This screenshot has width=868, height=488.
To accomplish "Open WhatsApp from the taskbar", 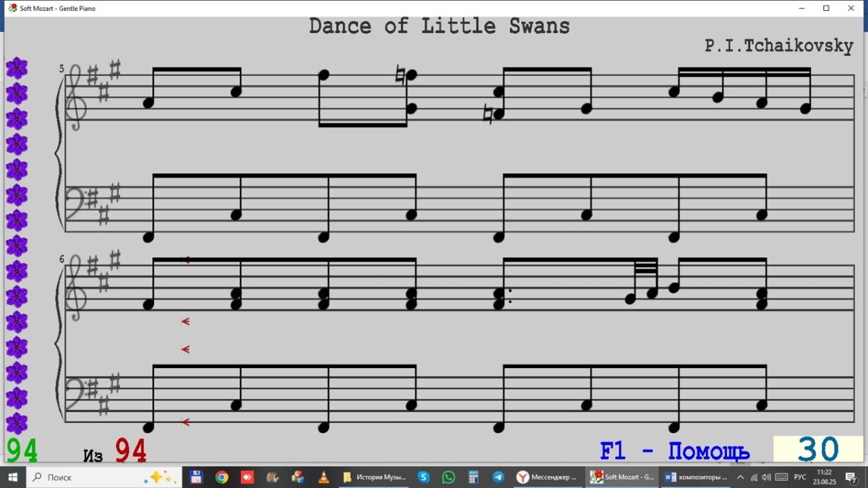I will (x=448, y=477).
